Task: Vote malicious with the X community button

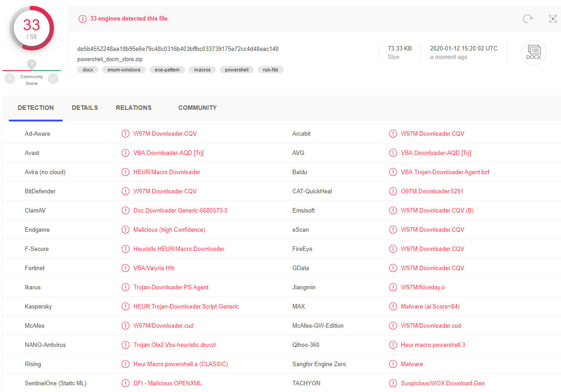Action: click(x=10, y=79)
